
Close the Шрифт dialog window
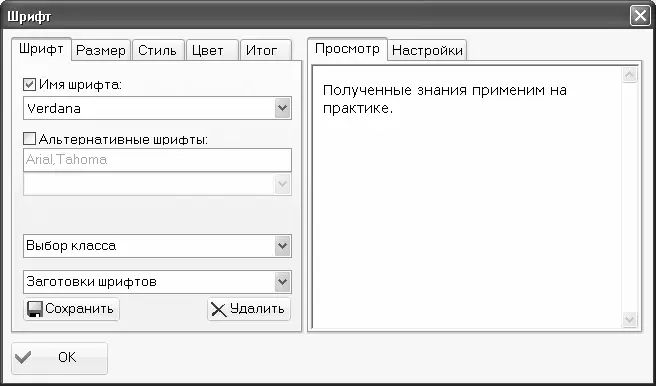[x=640, y=16]
